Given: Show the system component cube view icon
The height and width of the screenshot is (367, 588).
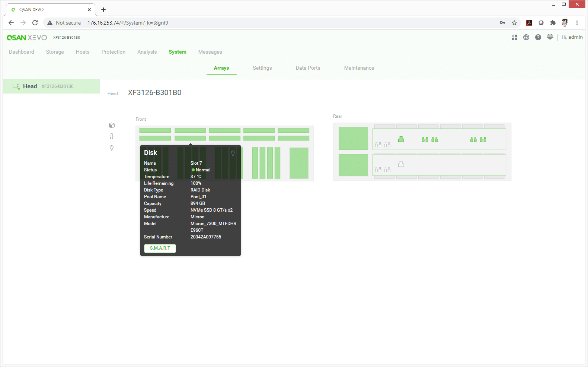Looking at the screenshot, I should point(112,126).
